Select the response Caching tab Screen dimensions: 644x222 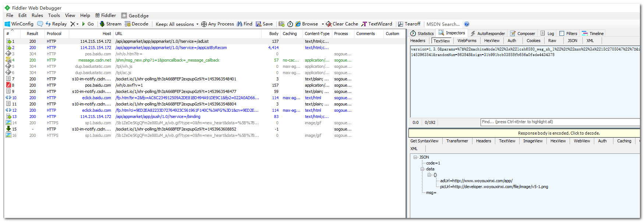tap(624, 141)
